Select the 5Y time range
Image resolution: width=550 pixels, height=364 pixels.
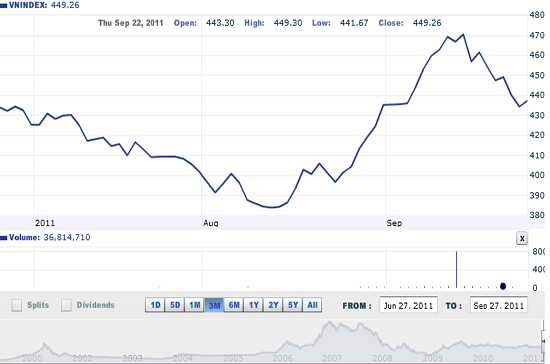293,305
